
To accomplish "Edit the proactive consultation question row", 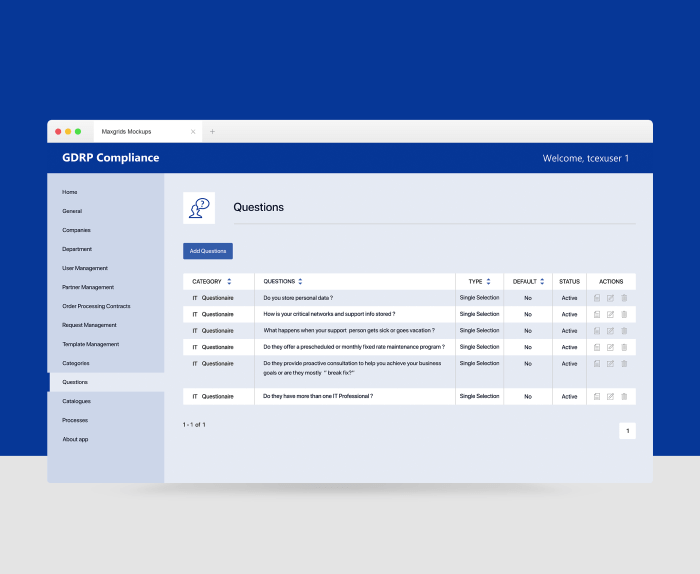I will pyautogui.click(x=610, y=363).
